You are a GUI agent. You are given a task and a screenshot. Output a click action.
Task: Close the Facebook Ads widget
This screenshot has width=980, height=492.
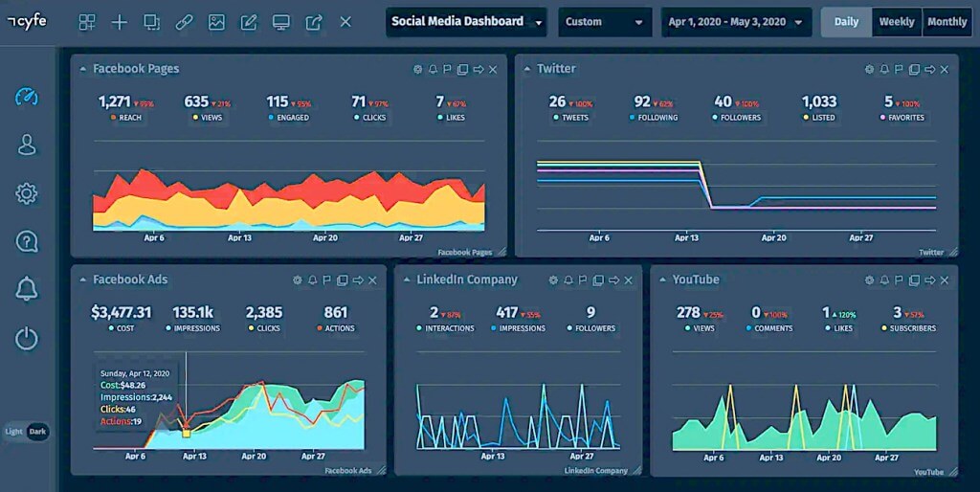[x=372, y=280]
